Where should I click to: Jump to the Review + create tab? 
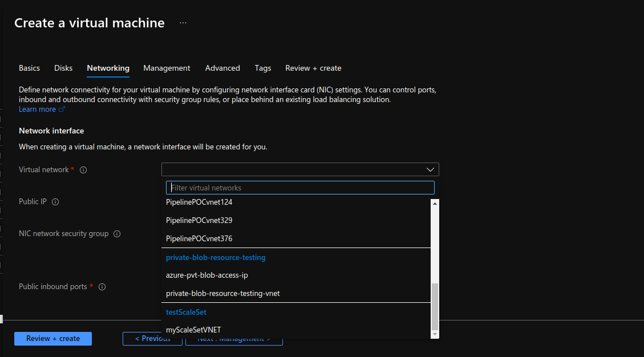pos(313,68)
